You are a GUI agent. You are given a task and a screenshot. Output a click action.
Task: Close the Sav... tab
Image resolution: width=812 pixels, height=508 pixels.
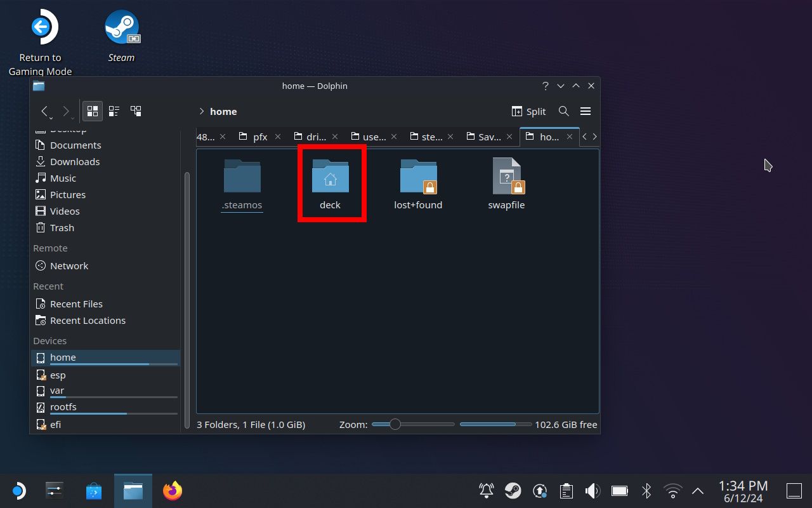click(x=507, y=137)
